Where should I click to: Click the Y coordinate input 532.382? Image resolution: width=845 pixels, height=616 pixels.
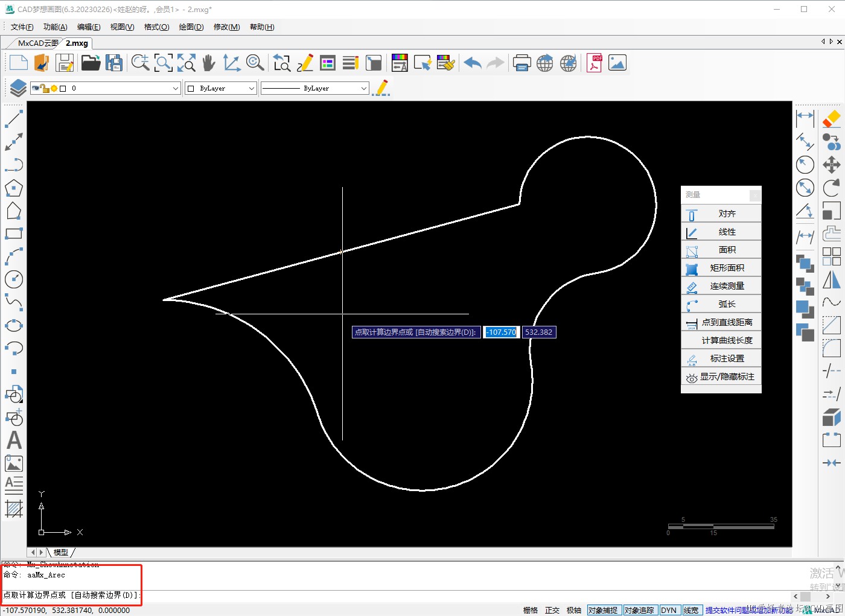tap(539, 332)
